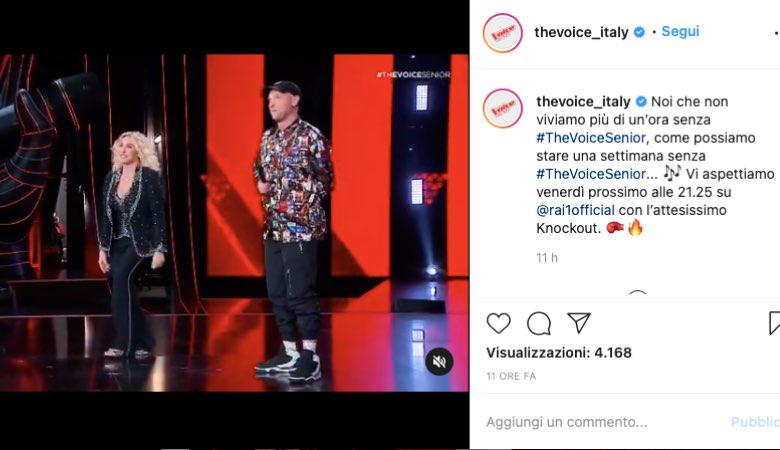Open the second #TheVoiceSenior hashtag link
The width and height of the screenshot is (780, 450).
coord(591,174)
